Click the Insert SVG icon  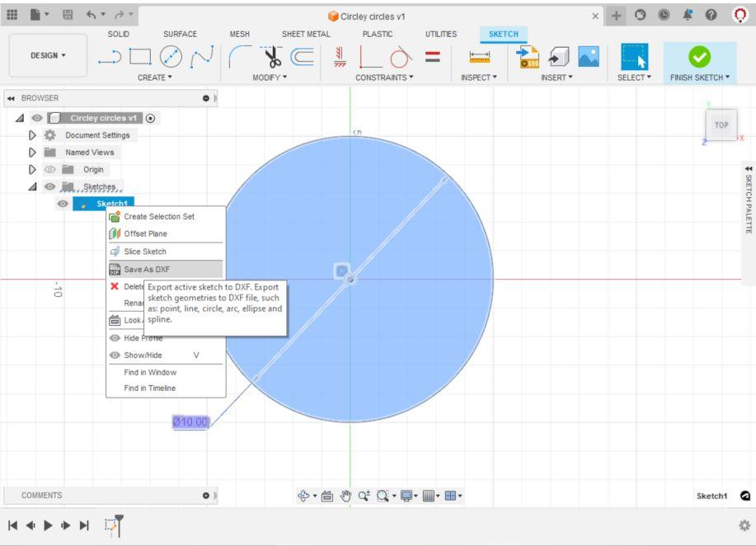(527, 57)
